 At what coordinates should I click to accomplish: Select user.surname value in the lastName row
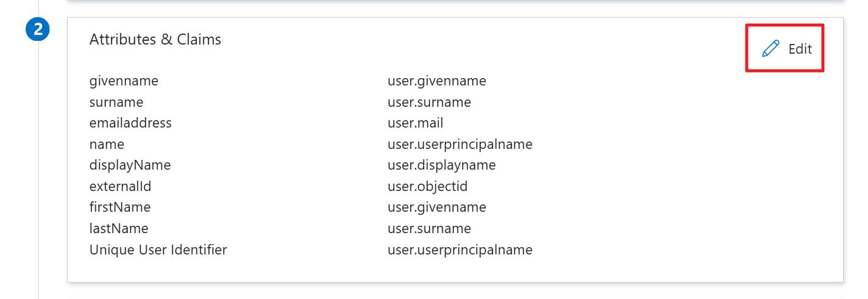click(x=429, y=229)
